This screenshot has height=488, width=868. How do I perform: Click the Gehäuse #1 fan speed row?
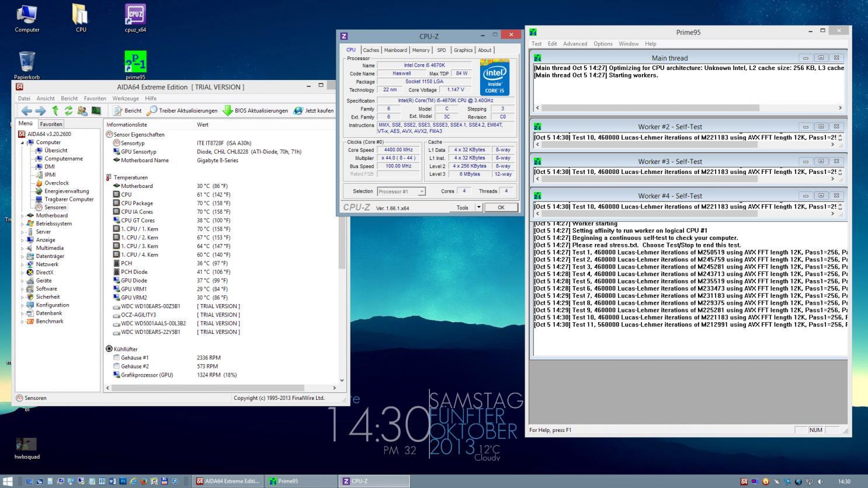coord(167,358)
